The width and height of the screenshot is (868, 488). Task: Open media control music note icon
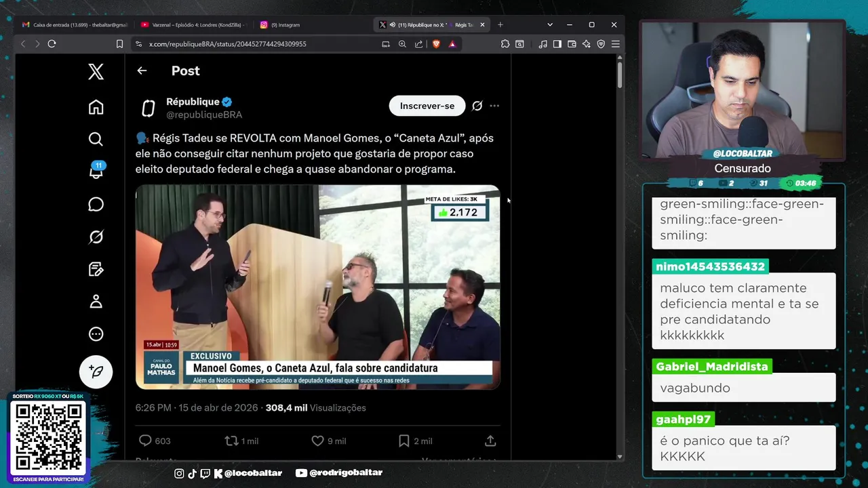(542, 44)
